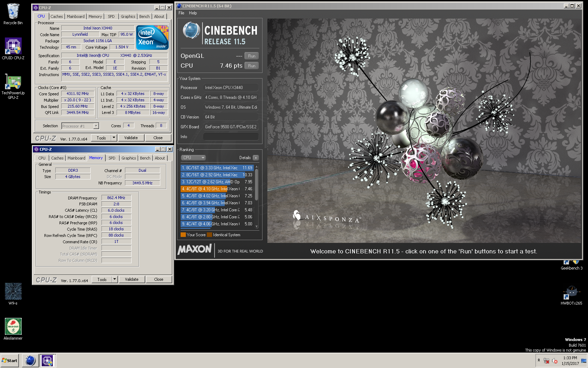Open the CPUID CPU-Z desktop icon
Viewport: 588px width, 368px height.
13,48
